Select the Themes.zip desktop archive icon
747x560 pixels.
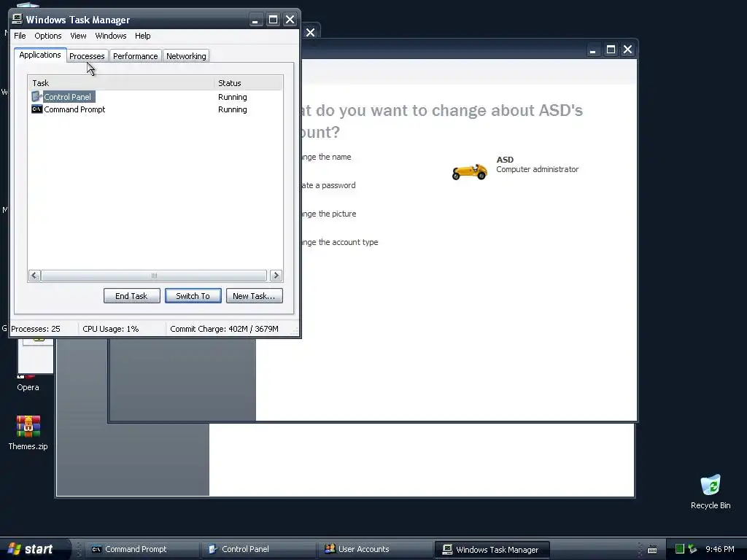(x=28, y=432)
